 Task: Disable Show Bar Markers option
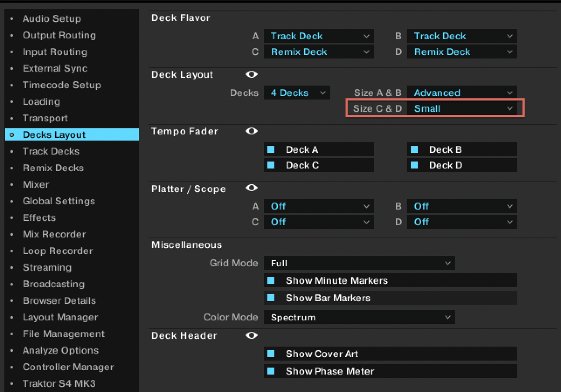coord(271,298)
